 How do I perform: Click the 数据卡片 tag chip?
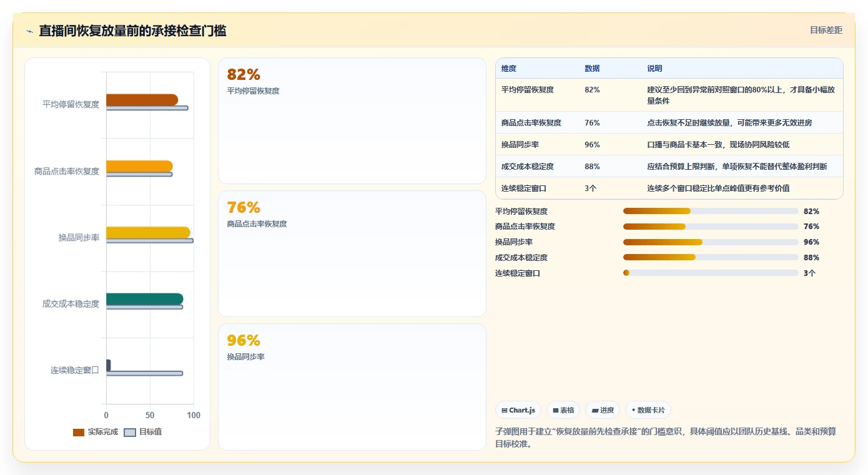[x=648, y=410]
